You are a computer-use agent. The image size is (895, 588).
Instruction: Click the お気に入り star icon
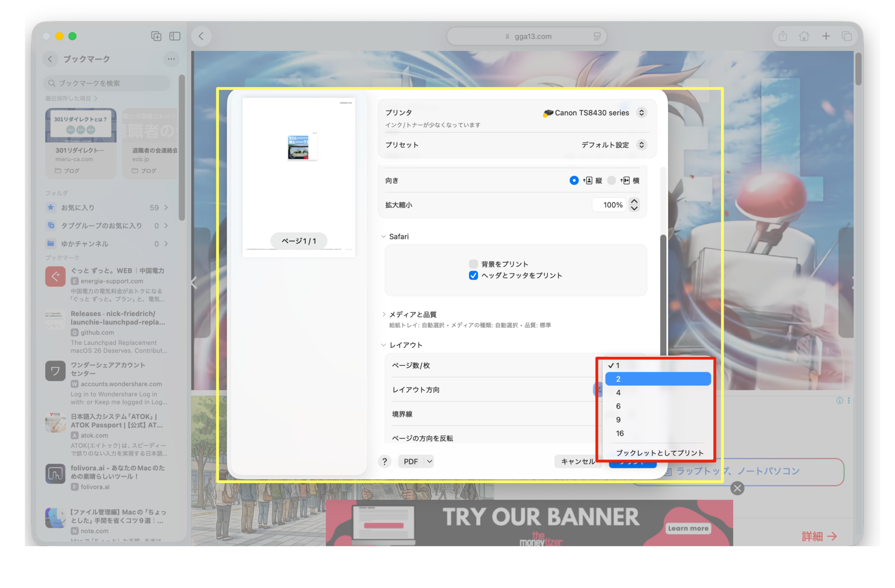(x=51, y=207)
